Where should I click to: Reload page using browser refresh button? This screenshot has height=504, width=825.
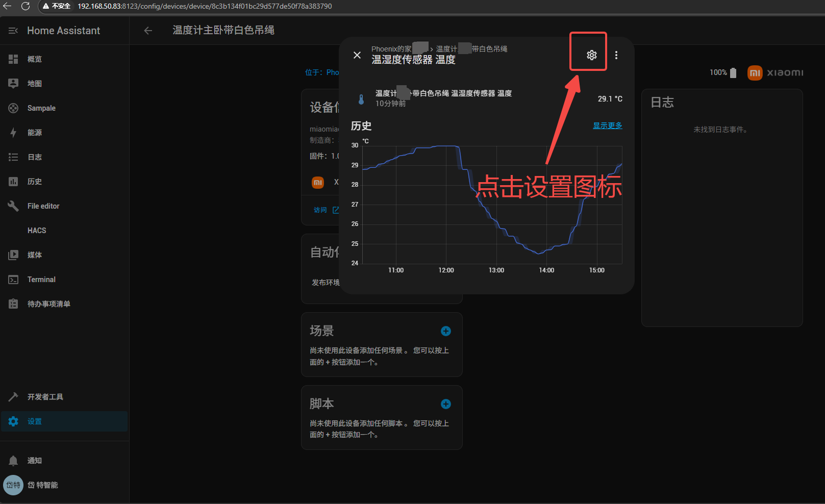click(x=26, y=6)
